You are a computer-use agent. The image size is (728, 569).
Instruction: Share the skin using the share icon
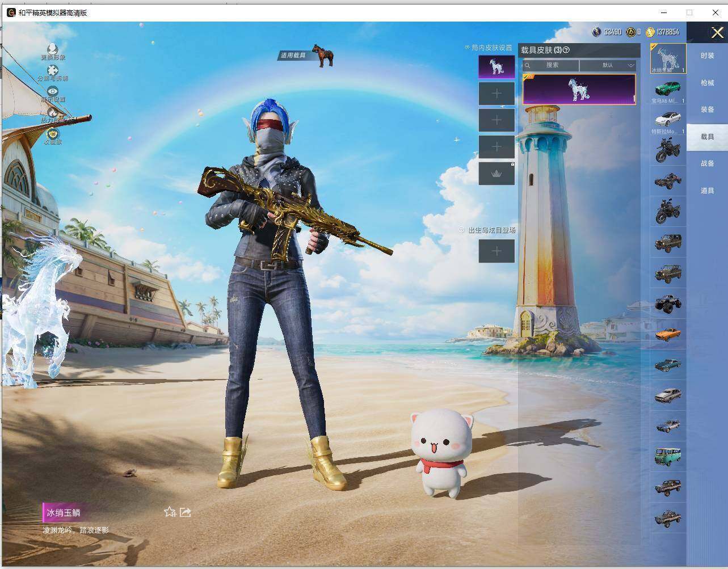click(x=185, y=512)
